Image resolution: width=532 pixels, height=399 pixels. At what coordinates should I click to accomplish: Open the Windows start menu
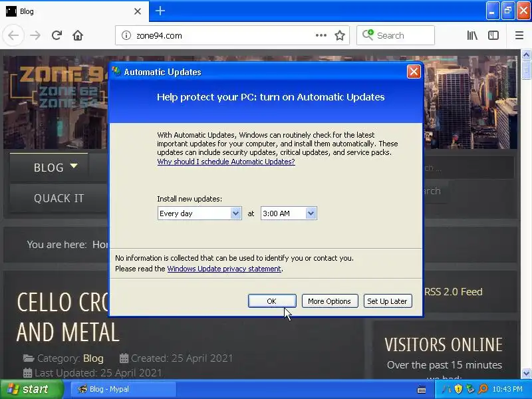click(31, 389)
